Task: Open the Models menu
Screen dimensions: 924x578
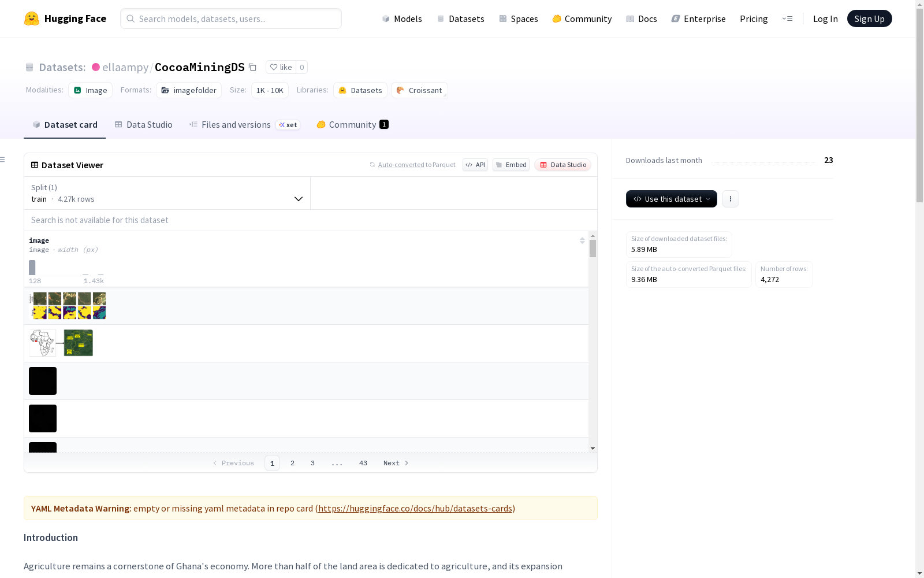Action: [x=402, y=18]
